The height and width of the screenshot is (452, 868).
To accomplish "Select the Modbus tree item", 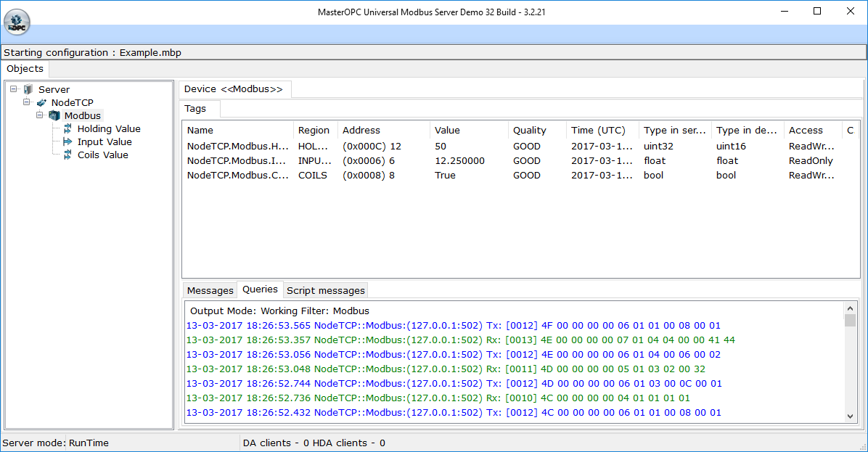I will (x=83, y=115).
